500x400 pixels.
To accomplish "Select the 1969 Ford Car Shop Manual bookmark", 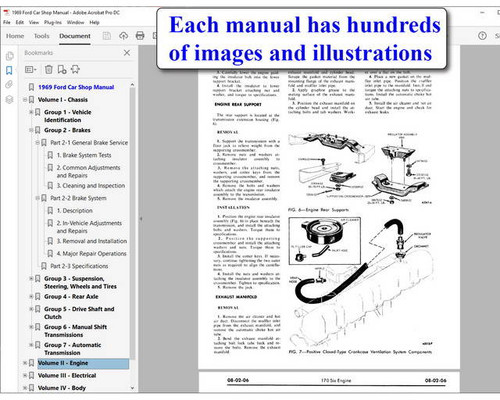I will pos(76,87).
